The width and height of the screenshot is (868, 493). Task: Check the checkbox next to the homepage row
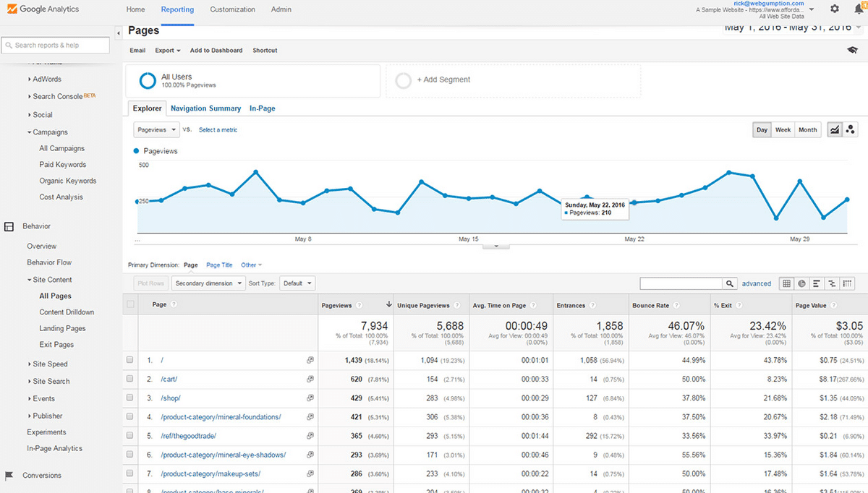[x=129, y=359]
